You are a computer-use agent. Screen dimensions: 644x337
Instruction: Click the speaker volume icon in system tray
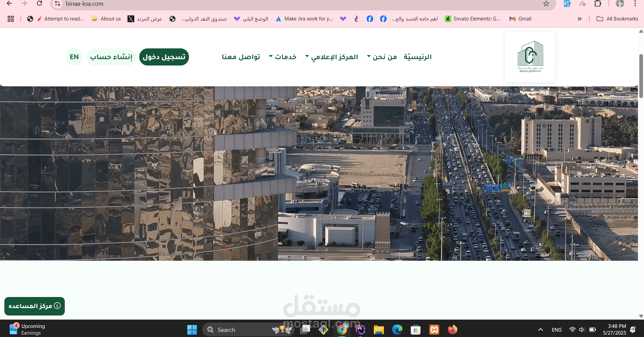(x=582, y=330)
